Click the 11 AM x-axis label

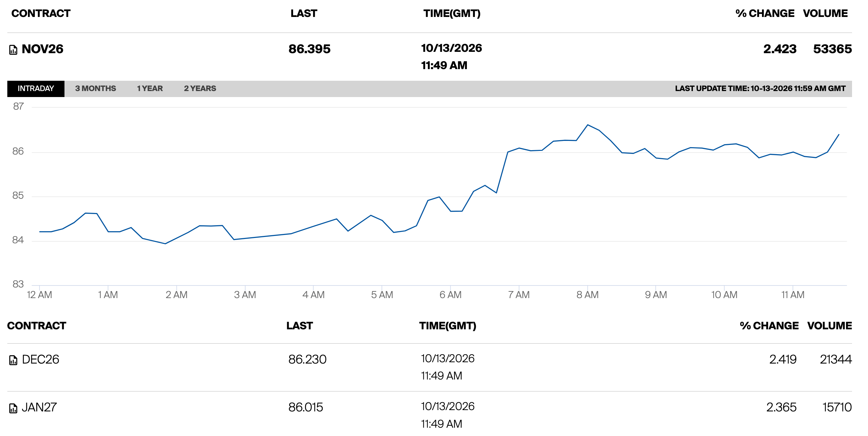click(793, 295)
